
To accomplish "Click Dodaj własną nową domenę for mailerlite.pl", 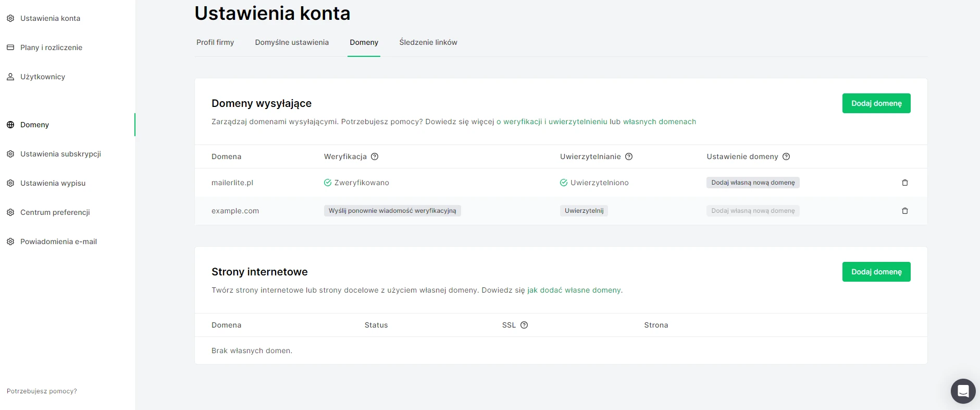I will (x=753, y=183).
